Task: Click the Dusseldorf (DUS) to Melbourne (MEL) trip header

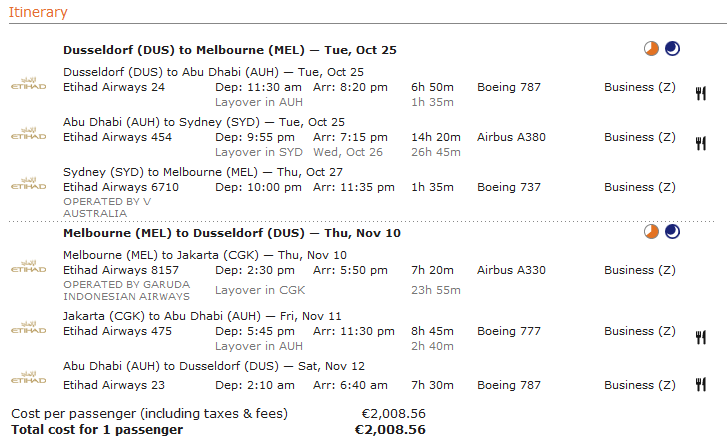Action: point(230,50)
